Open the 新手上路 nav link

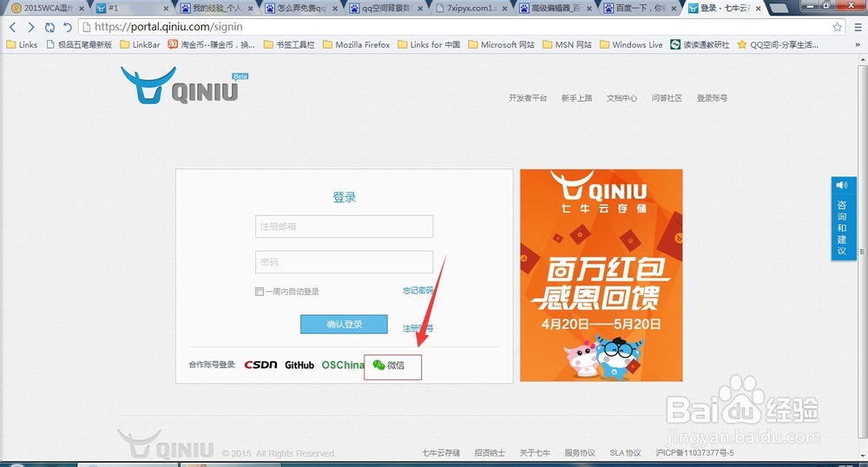pos(577,98)
